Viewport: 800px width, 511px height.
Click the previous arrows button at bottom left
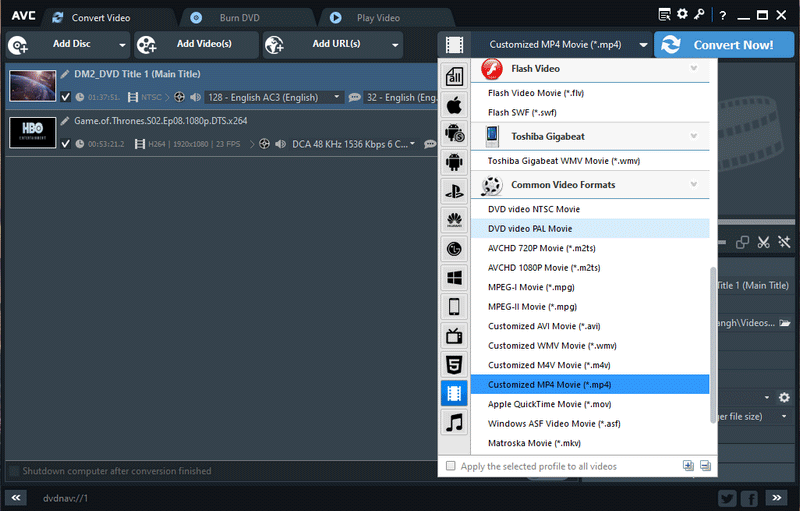point(16,498)
